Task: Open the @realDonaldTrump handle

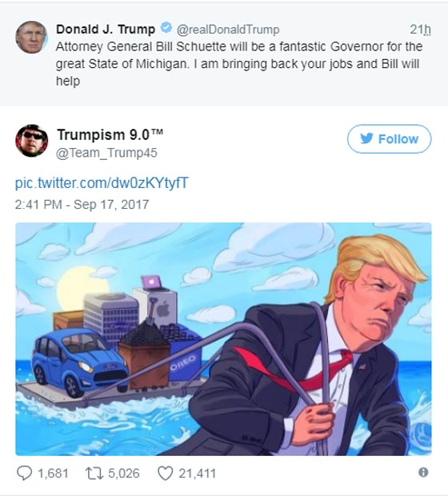Action: tap(227, 30)
